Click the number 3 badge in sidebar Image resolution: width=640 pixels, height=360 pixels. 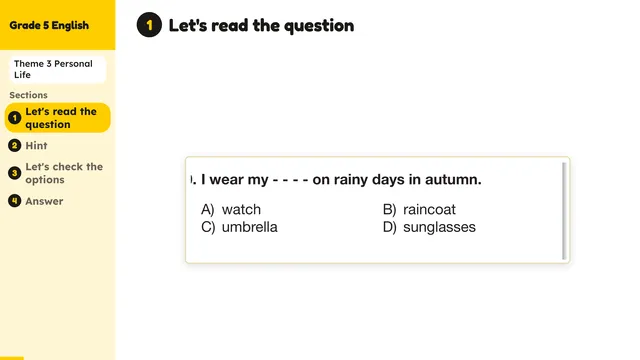[x=15, y=173]
